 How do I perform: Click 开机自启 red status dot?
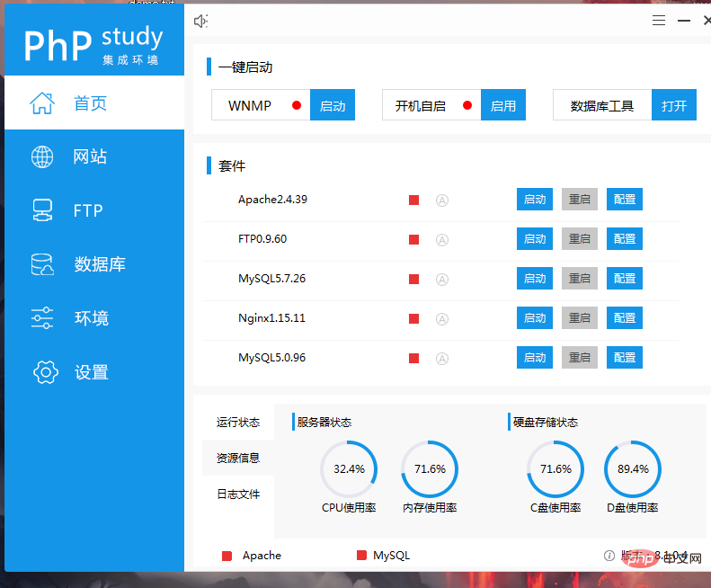pos(467,105)
